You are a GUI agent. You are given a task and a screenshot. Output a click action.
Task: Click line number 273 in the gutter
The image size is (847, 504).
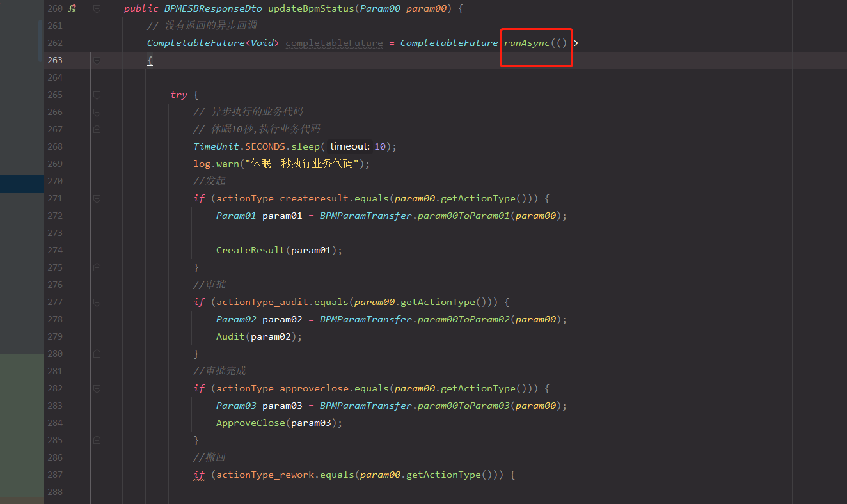coord(55,233)
